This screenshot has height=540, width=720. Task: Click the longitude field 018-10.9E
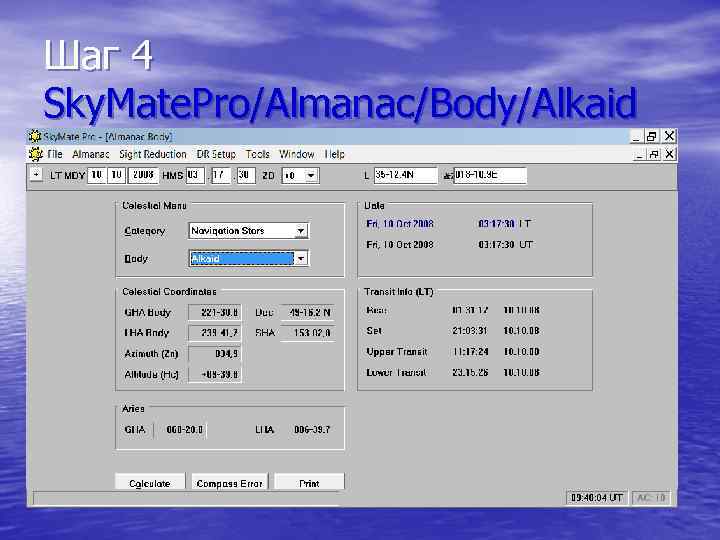(x=490, y=175)
